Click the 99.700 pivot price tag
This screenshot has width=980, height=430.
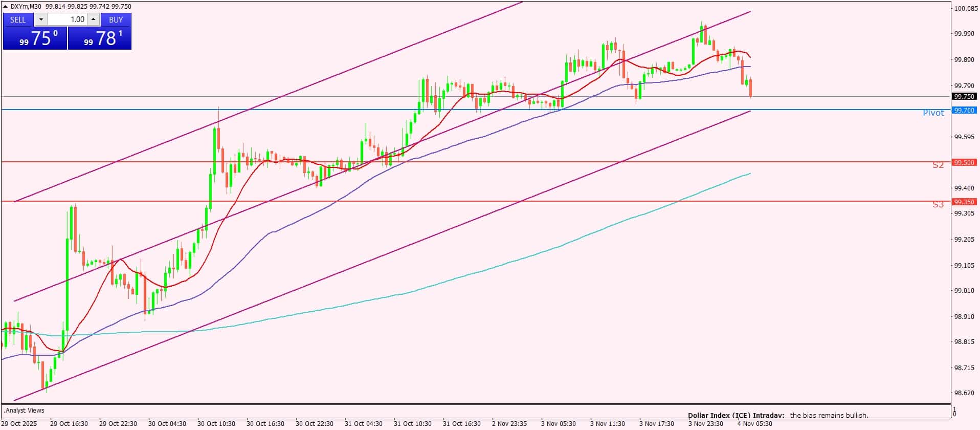click(964, 110)
